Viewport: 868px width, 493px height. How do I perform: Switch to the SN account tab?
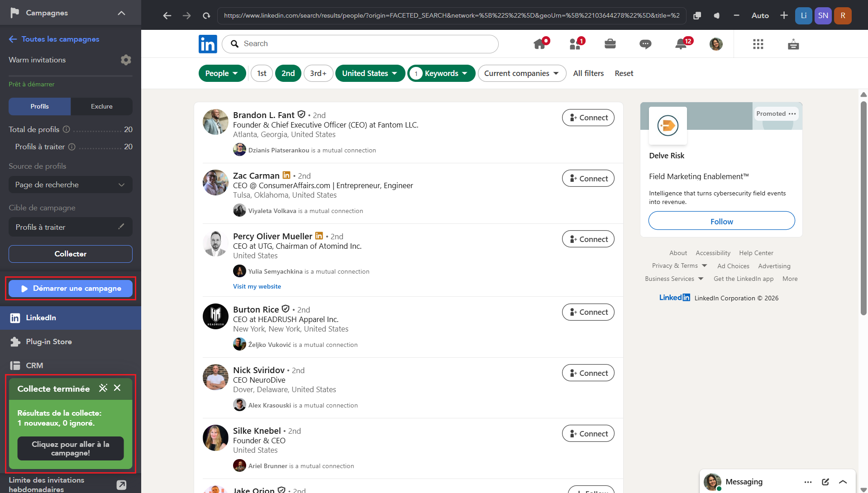823,15
